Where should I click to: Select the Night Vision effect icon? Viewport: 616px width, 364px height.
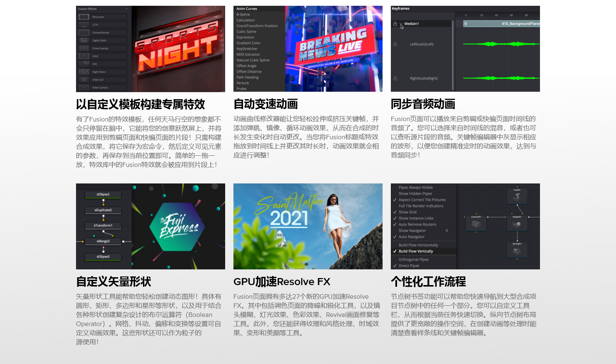84,72
